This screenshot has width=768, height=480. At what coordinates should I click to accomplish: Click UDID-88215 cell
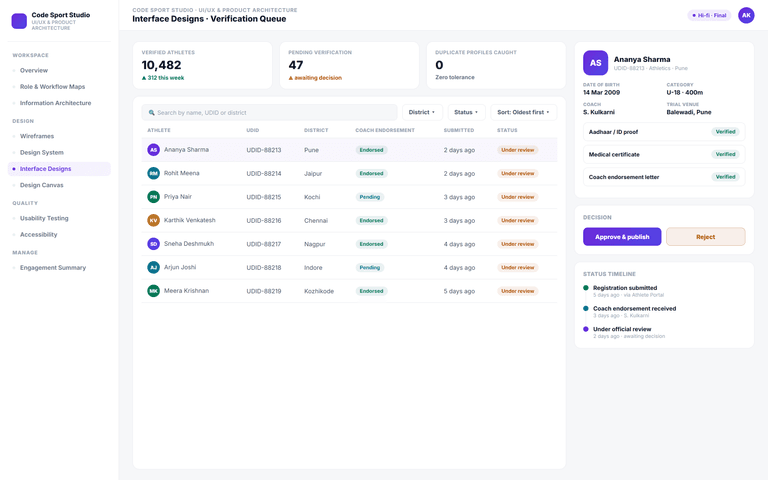click(264, 197)
